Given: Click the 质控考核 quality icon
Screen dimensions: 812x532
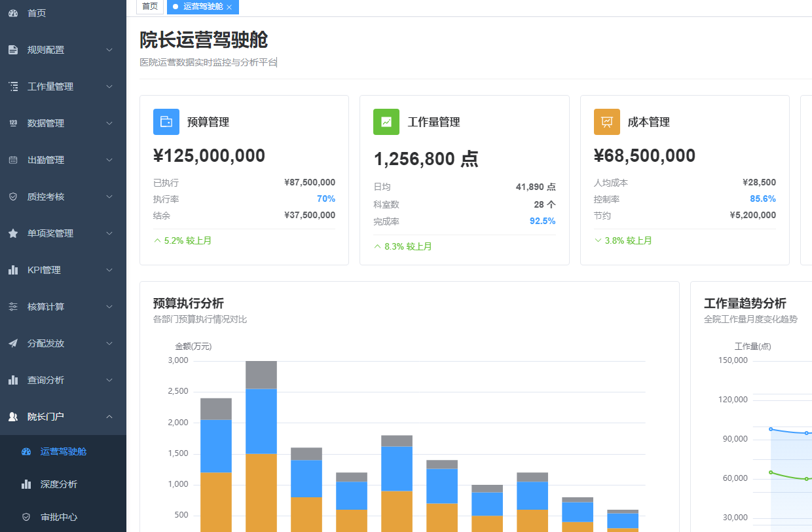Looking at the screenshot, I should 14,196.
